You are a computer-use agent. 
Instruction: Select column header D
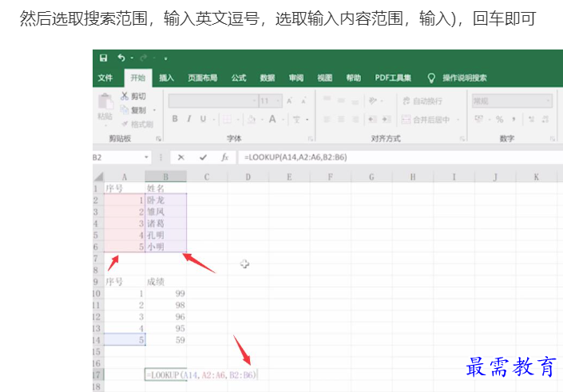(248, 177)
